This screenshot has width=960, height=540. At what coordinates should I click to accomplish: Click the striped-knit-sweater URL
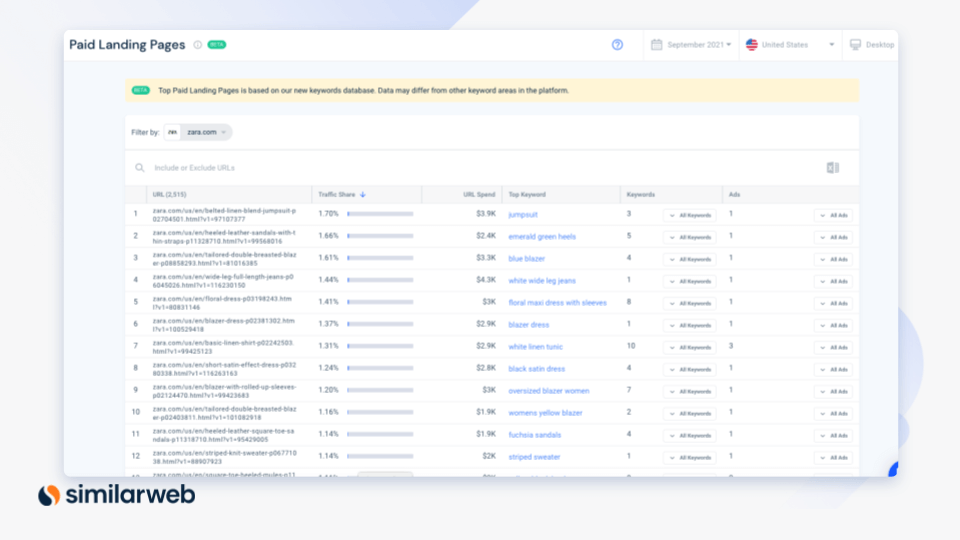(x=225, y=457)
